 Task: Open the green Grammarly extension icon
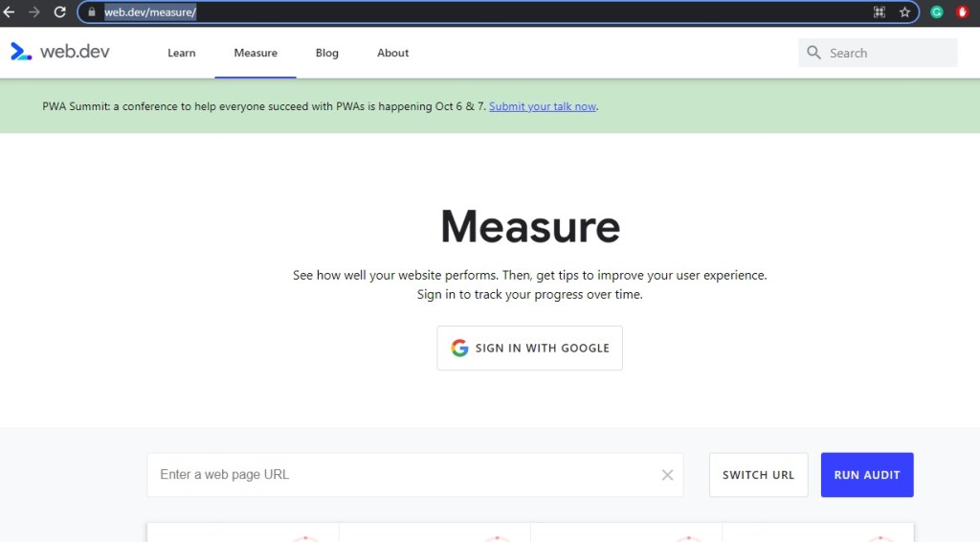tap(937, 12)
